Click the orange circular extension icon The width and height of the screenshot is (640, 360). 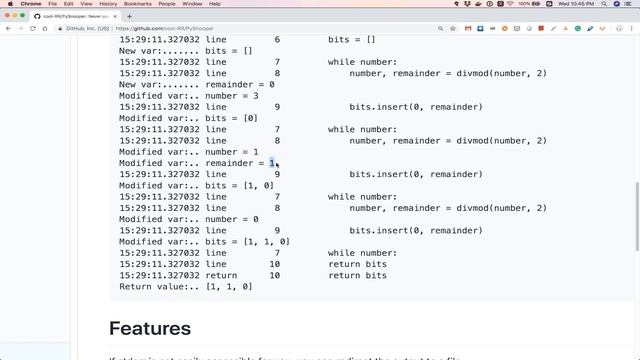504,29
